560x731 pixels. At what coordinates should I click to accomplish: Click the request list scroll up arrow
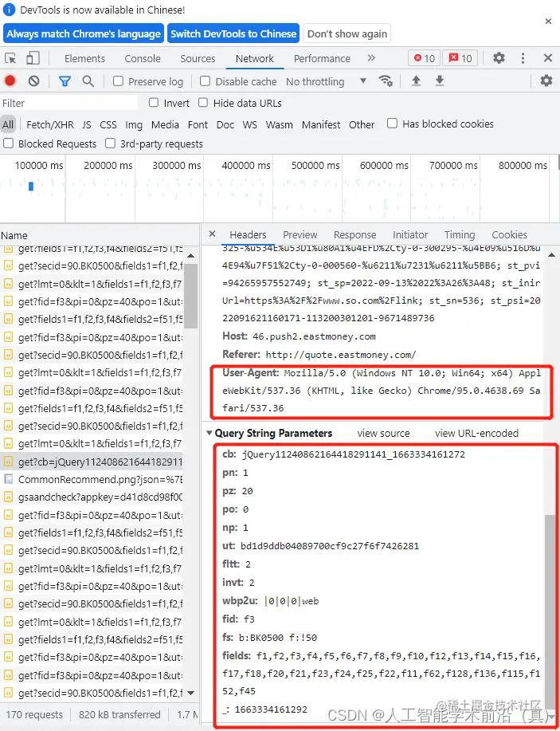point(190,255)
